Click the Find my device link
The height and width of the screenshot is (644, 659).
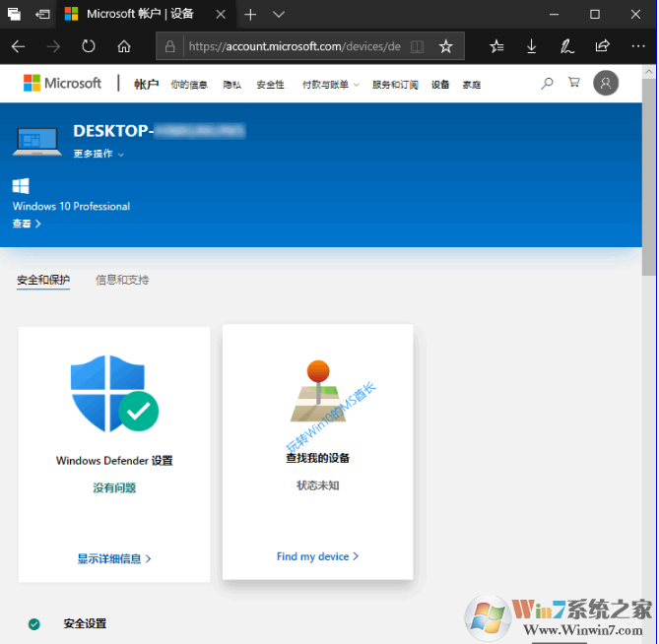tap(317, 556)
